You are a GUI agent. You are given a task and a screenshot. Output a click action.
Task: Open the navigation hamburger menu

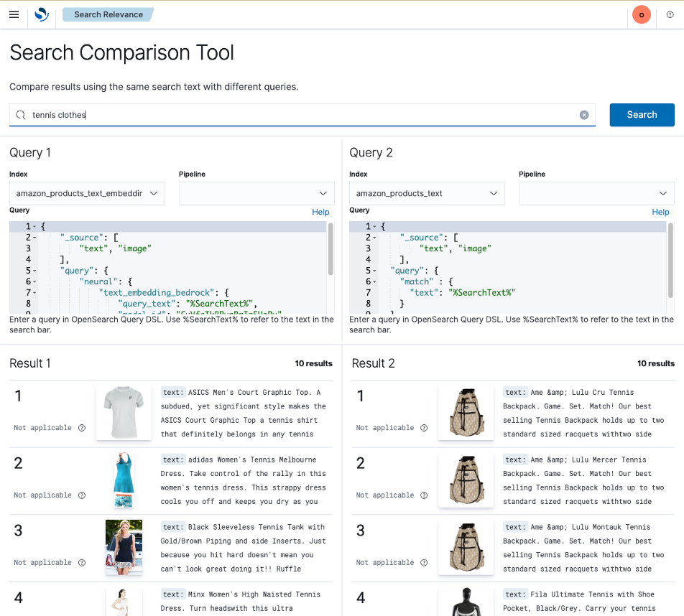(x=14, y=14)
